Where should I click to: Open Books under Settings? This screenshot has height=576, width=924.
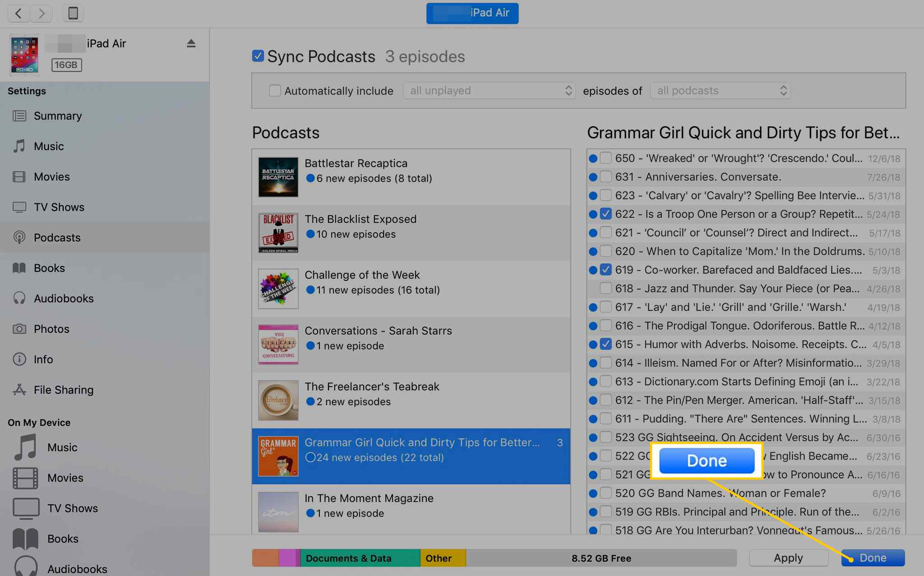49,268
